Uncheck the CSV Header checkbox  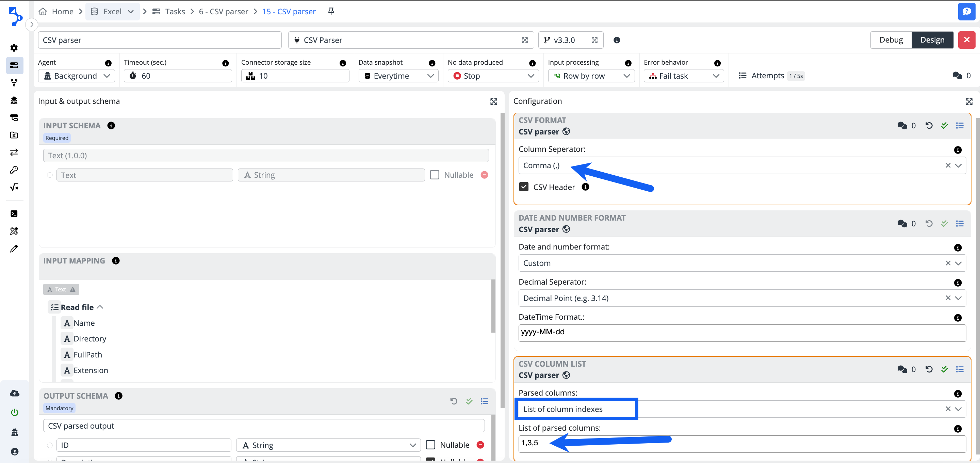click(x=524, y=187)
